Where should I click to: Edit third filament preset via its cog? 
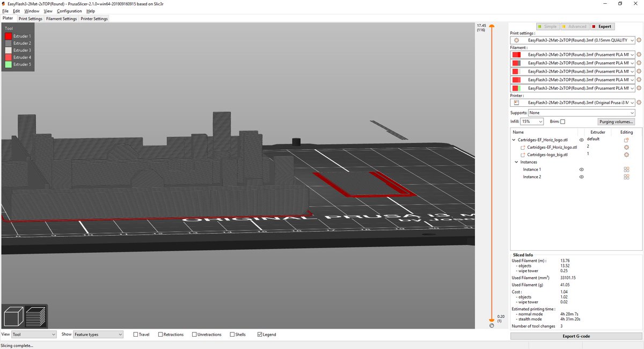(x=639, y=71)
